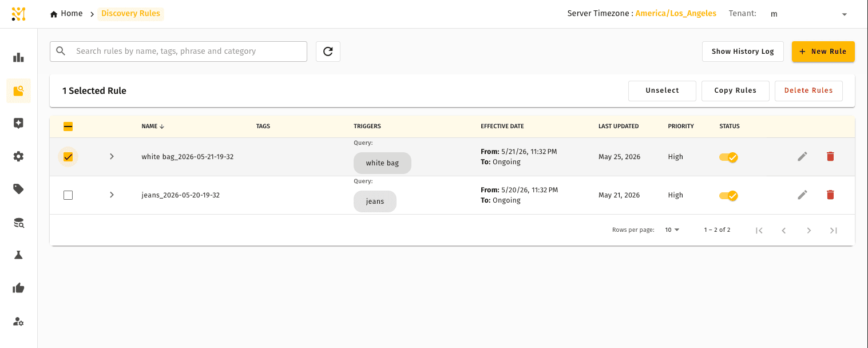
Task: Click the America/Los_Angeles timezone text
Action: click(676, 14)
